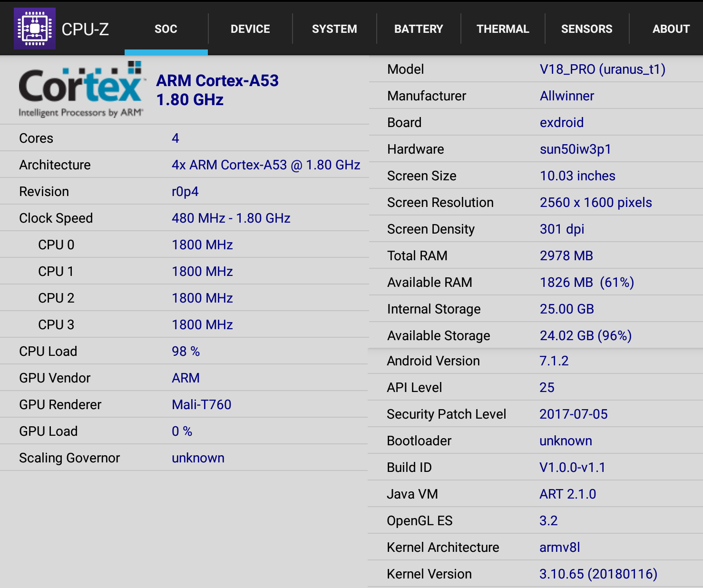Click GPU Vendor value ARM
Image resolution: width=703 pixels, height=588 pixels.
click(186, 378)
